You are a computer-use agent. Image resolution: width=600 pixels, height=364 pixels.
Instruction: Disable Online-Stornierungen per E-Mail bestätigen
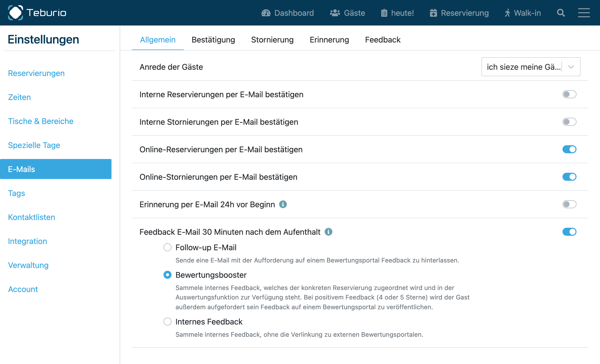tap(570, 177)
